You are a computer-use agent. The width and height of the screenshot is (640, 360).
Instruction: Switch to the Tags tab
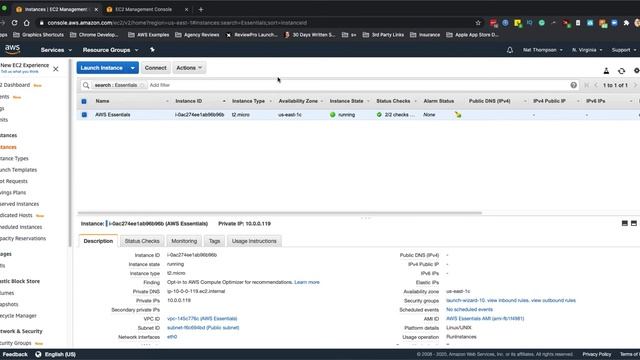214,241
